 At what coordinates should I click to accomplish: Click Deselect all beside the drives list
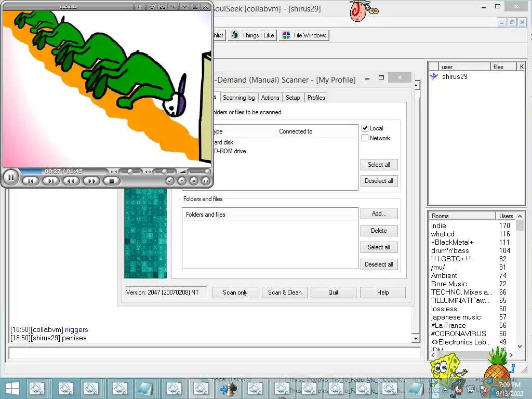[379, 181]
